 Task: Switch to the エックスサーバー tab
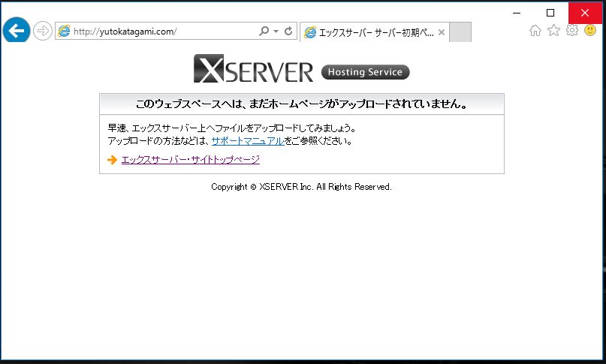(374, 32)
